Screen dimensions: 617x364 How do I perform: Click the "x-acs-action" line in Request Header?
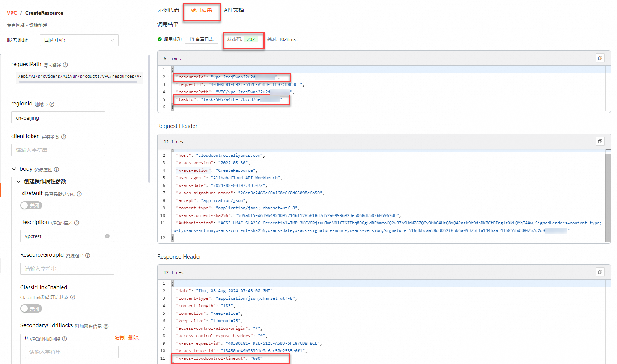(x=217, y=170)
